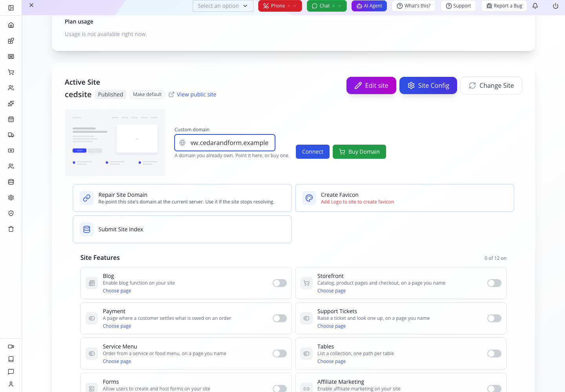Click the shopping cart sidebar icon
Viewport: 565px width, 392px height.
click(11, 72)
